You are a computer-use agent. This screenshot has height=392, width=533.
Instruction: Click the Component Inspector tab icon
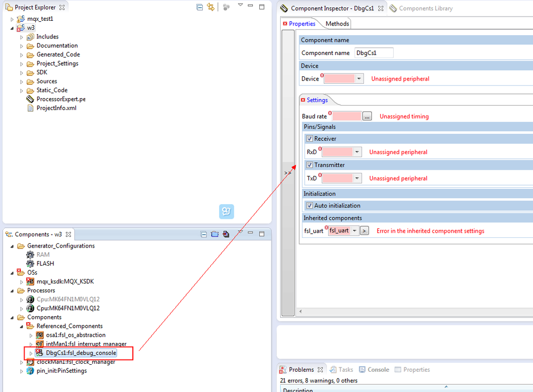[284, 9]
